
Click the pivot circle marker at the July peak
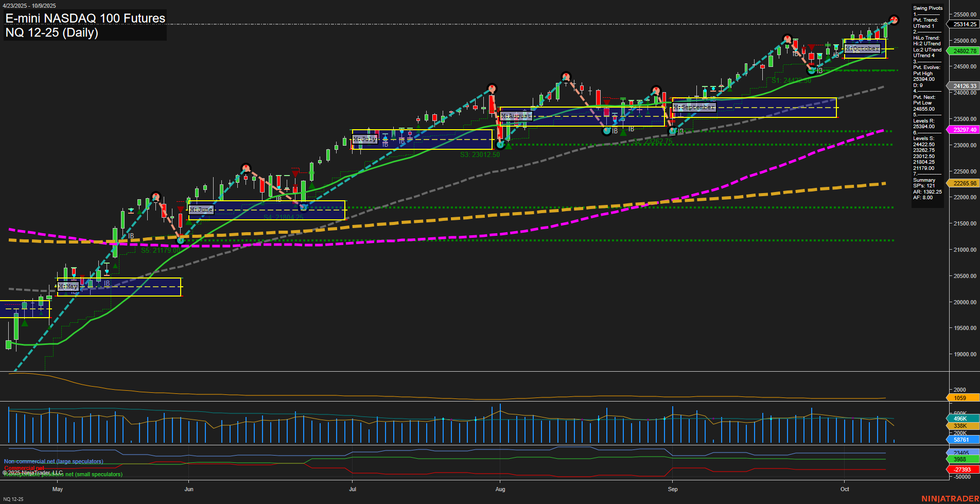coord(492,88)
